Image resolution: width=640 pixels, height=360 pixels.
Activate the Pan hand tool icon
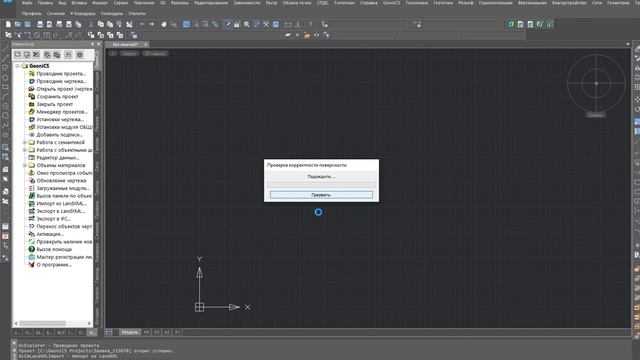pyautogui.click(x=164, y=24)
